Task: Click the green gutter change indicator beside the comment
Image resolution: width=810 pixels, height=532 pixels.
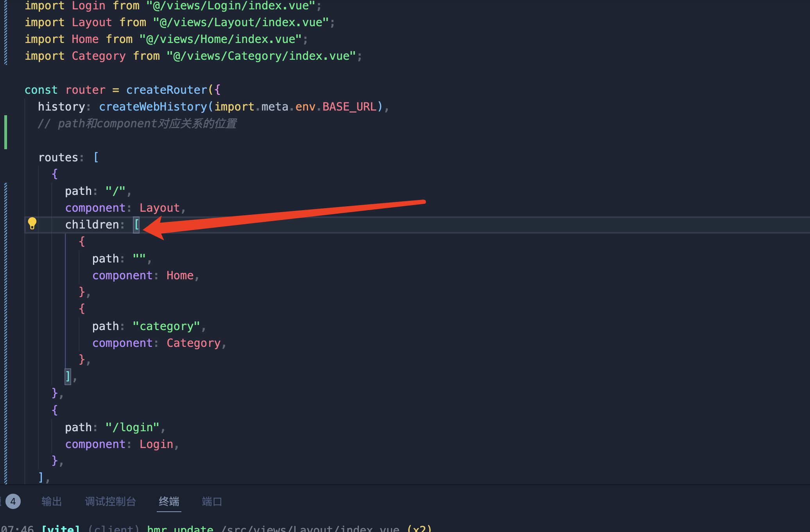Action: tap(5, 132)
